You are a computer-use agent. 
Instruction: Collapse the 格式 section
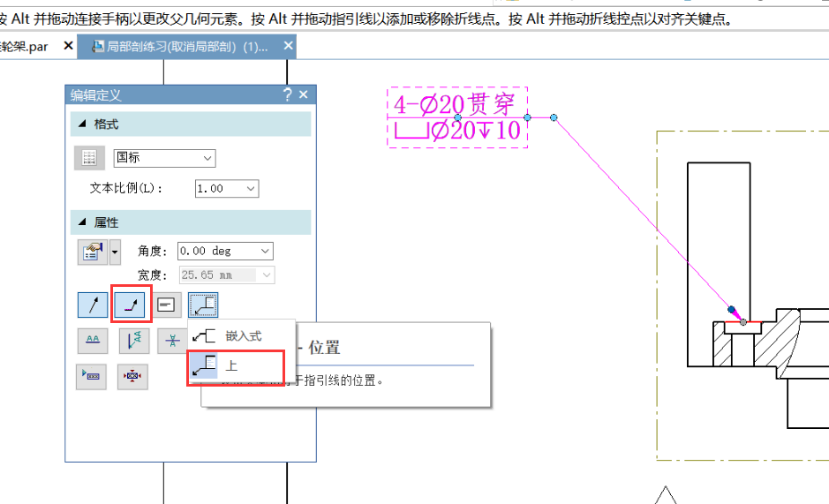click(83, 124)
